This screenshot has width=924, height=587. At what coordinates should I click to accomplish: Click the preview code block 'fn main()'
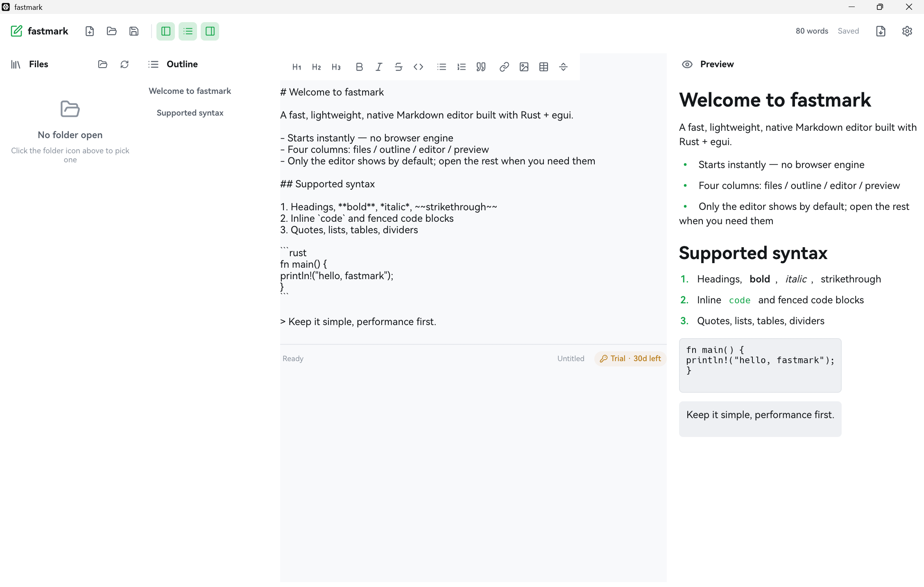pyautogui.click(x=760, y=365)
